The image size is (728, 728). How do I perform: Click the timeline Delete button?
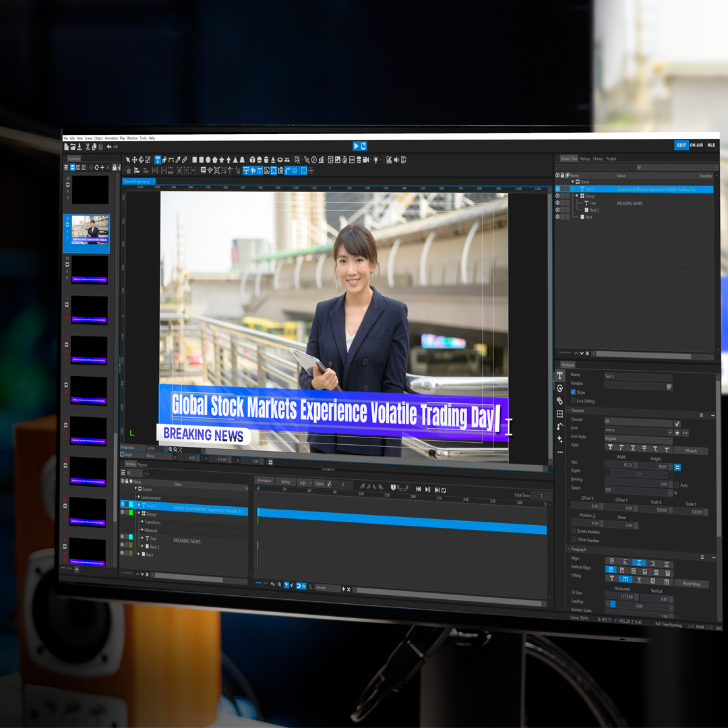pyautogui.click(x=319, y=484)
